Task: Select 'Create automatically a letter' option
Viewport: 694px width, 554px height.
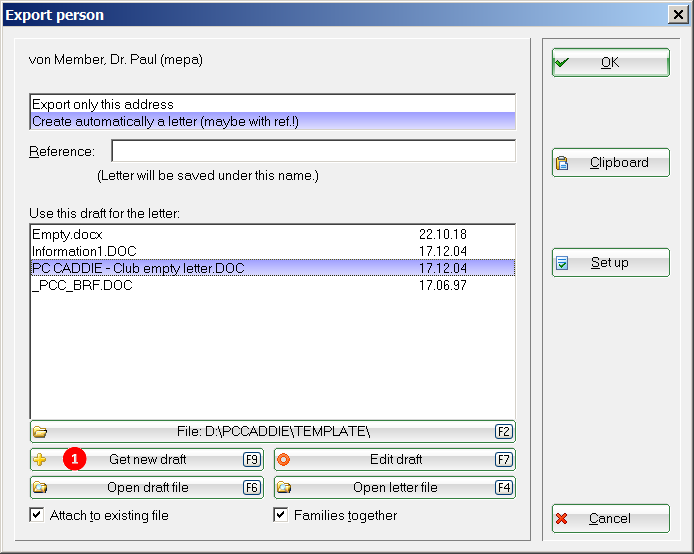Action: pyautogui.click(x=273, y=121)
